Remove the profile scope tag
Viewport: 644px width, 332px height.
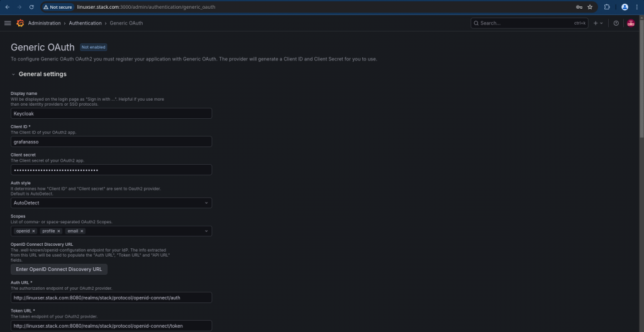coord(58,231)
